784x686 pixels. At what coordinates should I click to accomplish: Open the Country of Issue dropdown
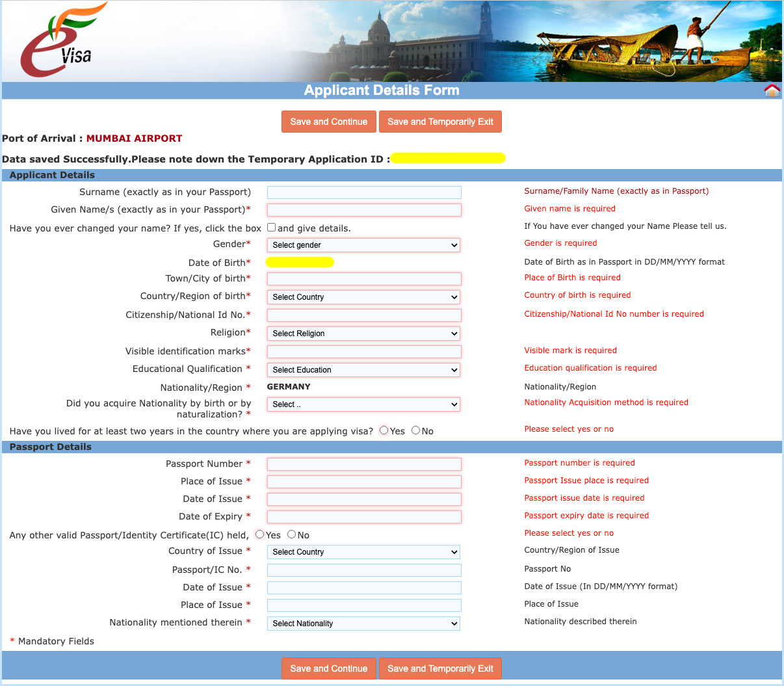(363, 551)
